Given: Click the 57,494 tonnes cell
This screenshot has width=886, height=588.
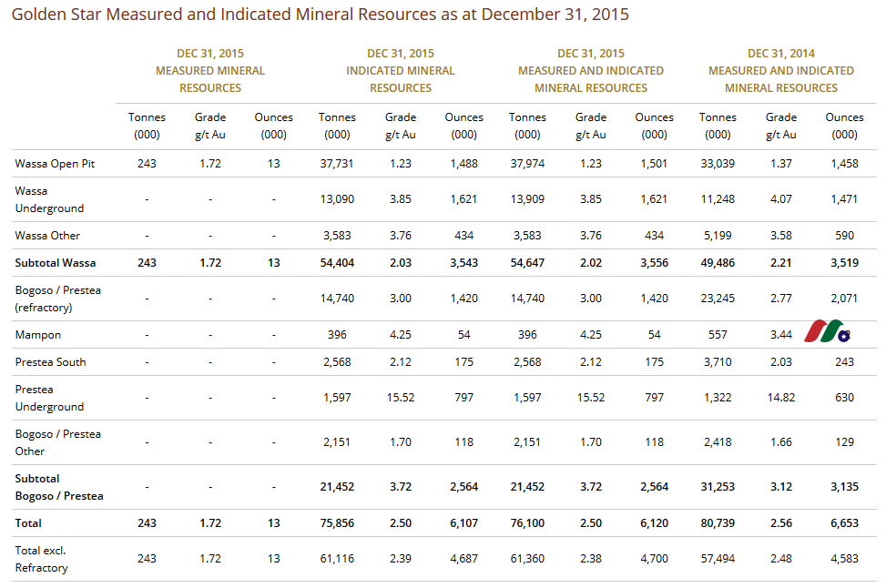Looking at the screenshot, I should tap(718, 559).
